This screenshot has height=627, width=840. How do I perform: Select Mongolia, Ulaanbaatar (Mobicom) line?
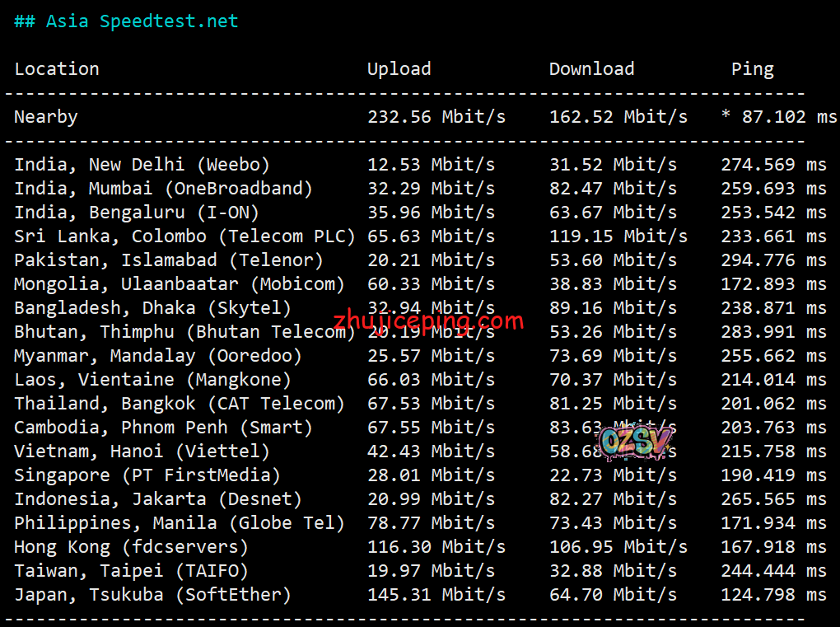tap(180, 284)
